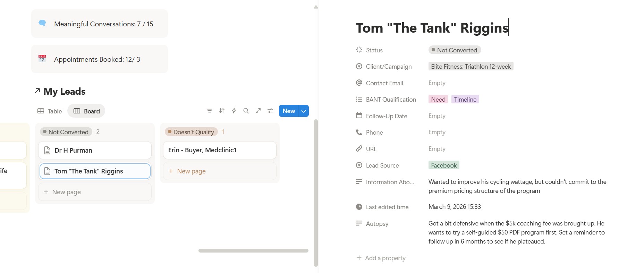Image resolution: width=644 pixels, height=273 pixels.
Task: Switch to the Table view tab
Action: click(x=50, y=111)
